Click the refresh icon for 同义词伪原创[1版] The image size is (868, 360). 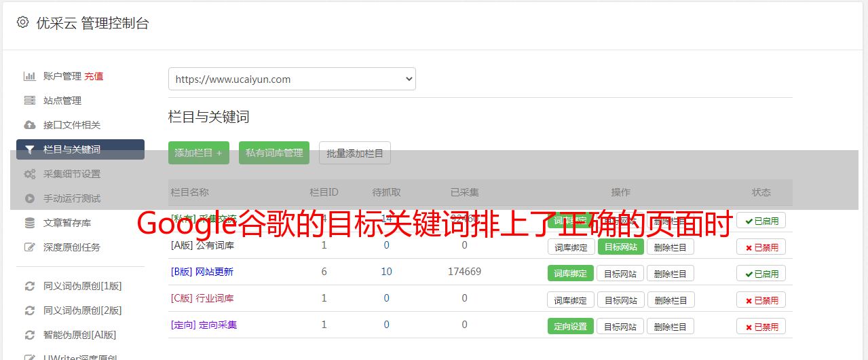(x=29, y=286)
